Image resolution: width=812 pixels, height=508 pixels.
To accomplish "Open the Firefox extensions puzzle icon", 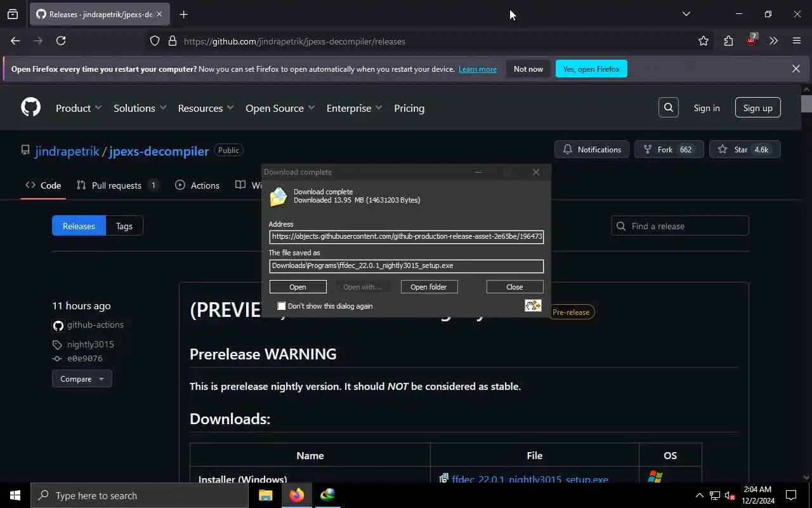I will click(728, 41).
